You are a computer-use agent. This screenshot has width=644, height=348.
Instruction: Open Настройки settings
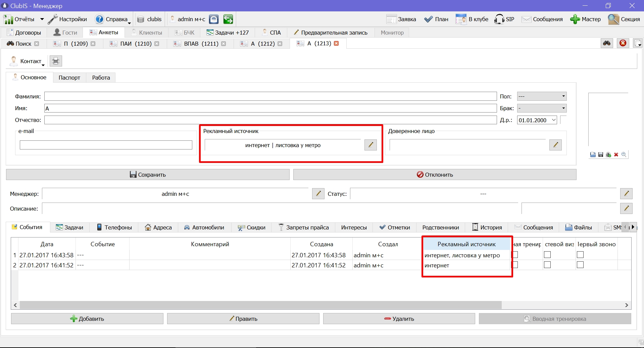pos(67,19)
